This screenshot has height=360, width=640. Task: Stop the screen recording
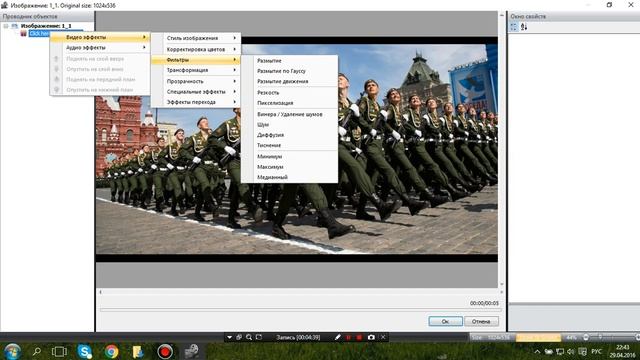pyautogui.click(x=359, y=337)
